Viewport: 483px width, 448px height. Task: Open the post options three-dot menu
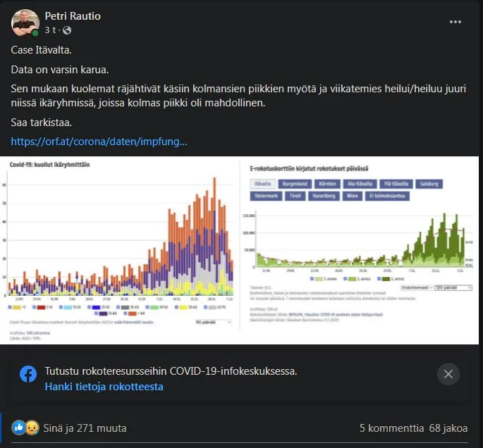point(456,22)
